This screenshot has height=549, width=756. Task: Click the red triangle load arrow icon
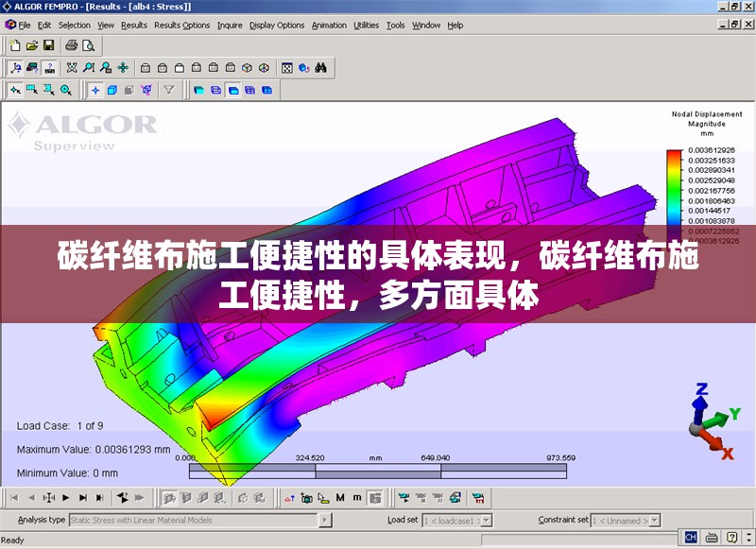click(289, 497)
